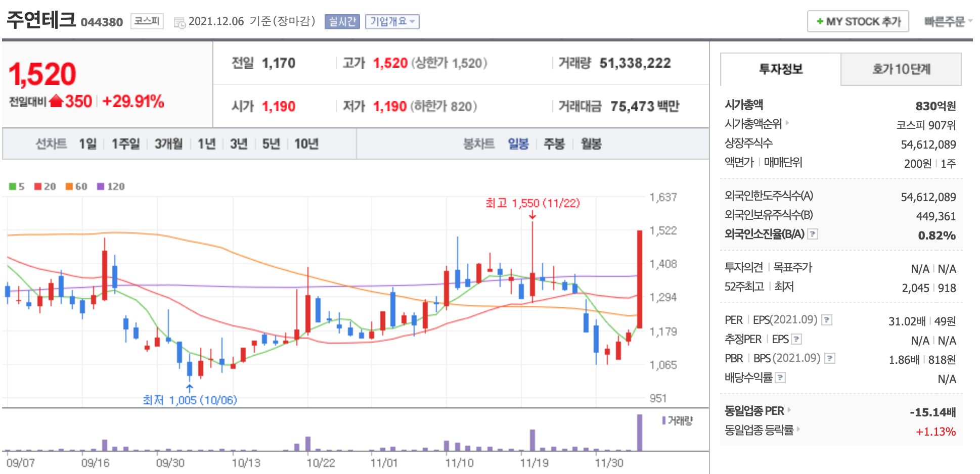
Task: Select the 1주일 line chart period
Action: [x=125, y=144]
